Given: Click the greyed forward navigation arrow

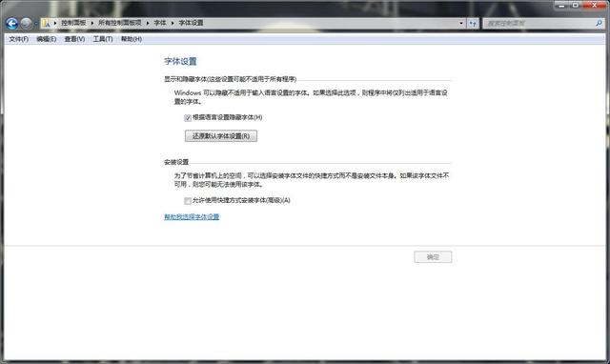Looking at the screenshot, I should [x=26, y=24].
